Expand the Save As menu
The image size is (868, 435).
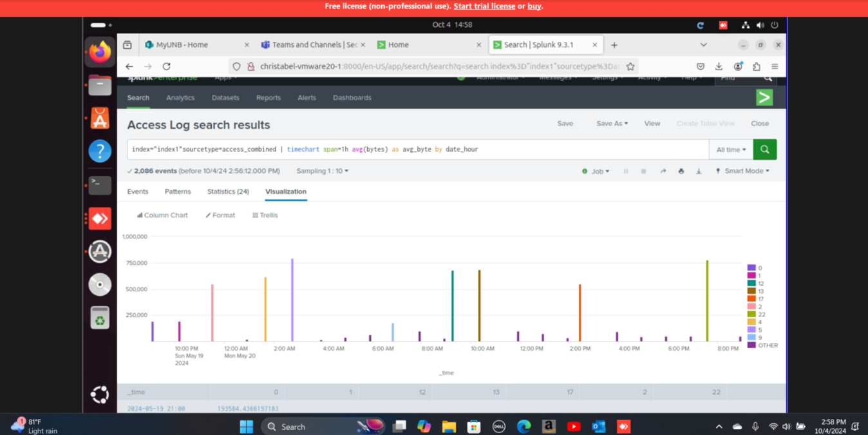click(612, 124)
